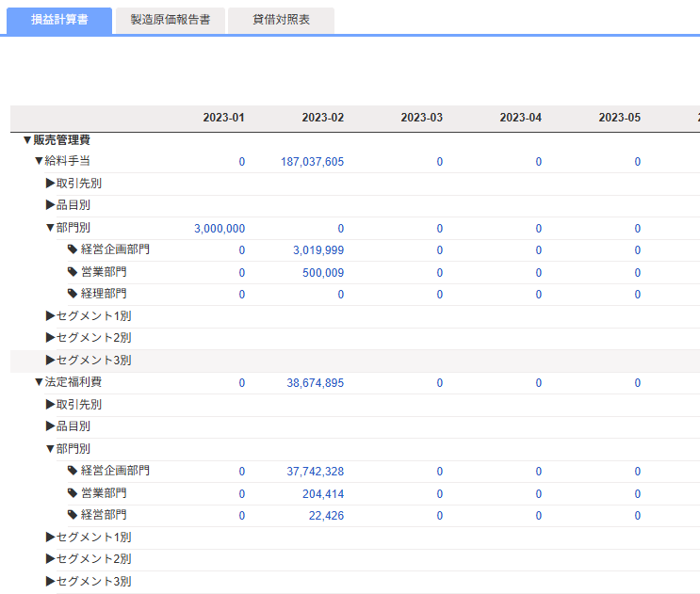
Task: Expand 取引先別 under 給料手当
Action: [51, 184]
